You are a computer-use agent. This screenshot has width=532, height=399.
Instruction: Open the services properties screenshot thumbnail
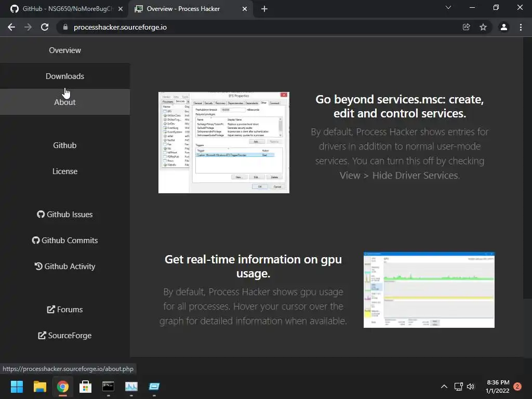[224, 142]
